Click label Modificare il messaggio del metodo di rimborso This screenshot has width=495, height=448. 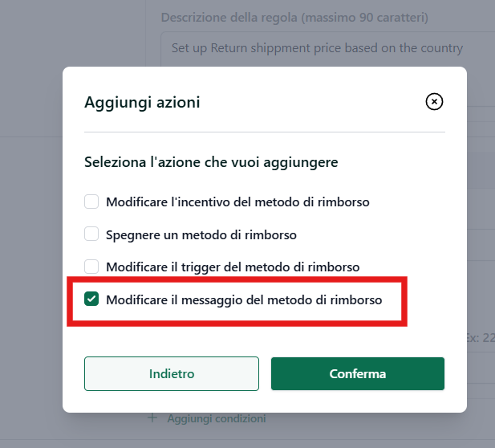pos(244,299)
